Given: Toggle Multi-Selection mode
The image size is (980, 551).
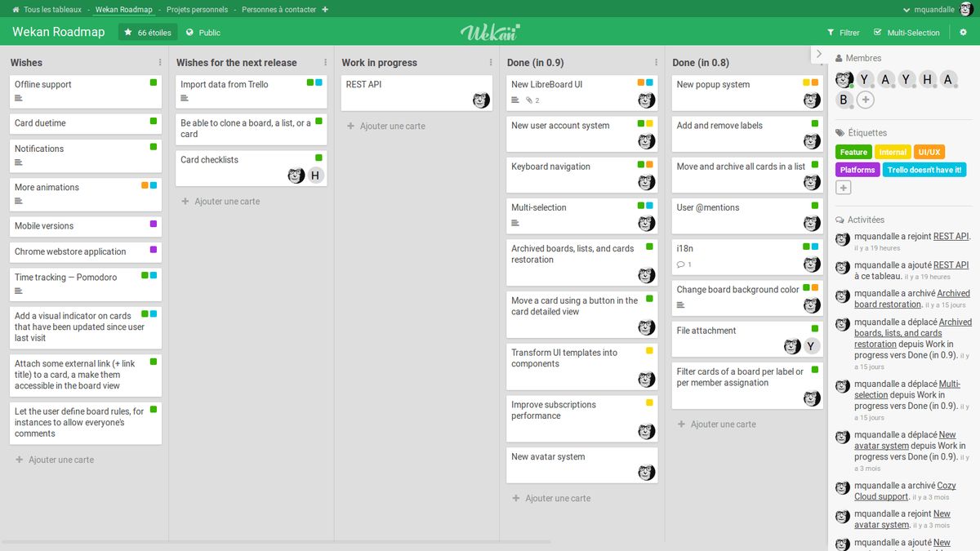Looking at the screenshot, I should 906,33.
